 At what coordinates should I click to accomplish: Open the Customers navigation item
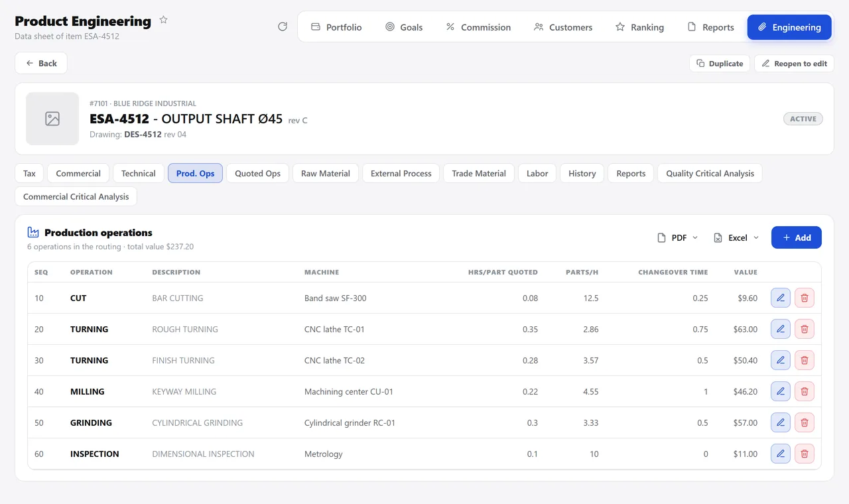[563, 27]
